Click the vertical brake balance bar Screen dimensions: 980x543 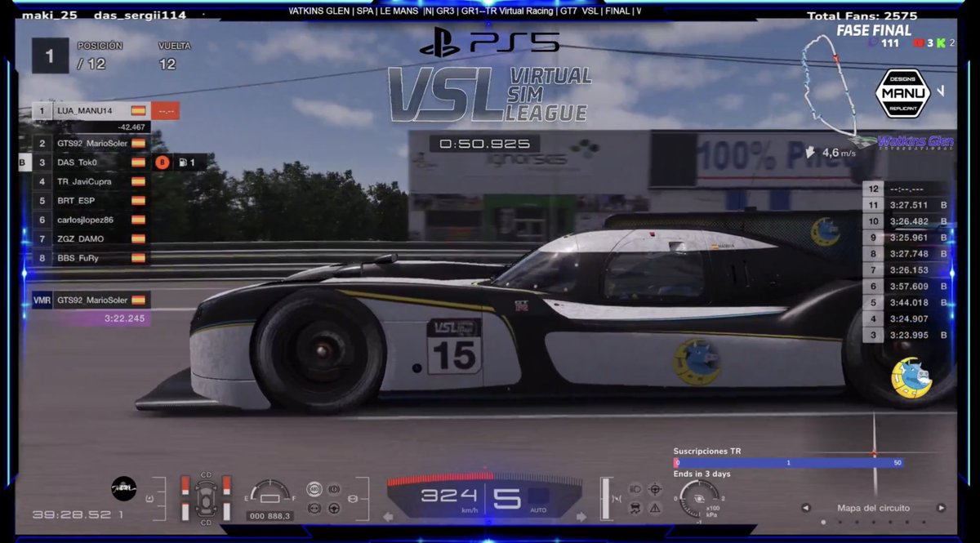(x=605, y=498)
